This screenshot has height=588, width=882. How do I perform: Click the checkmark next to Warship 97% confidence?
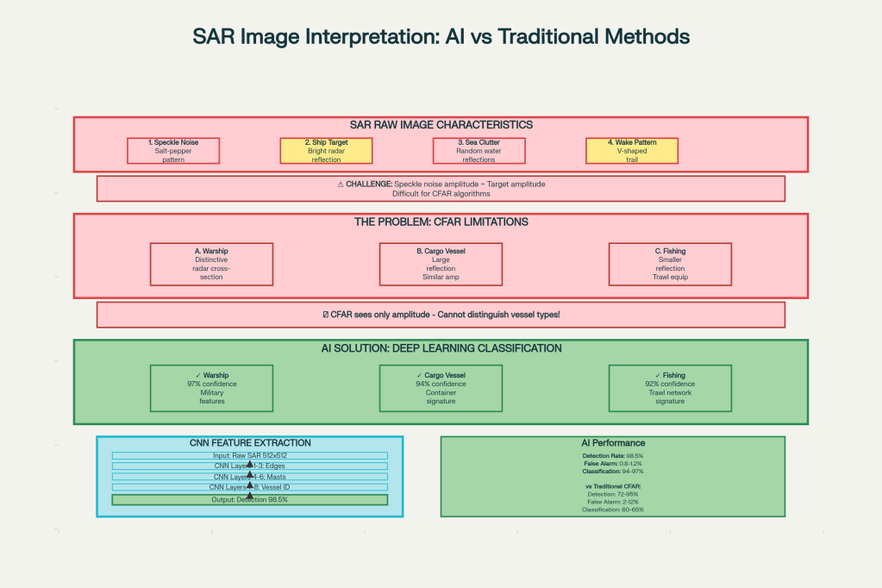pyautogui.click(x=198, y=375)
